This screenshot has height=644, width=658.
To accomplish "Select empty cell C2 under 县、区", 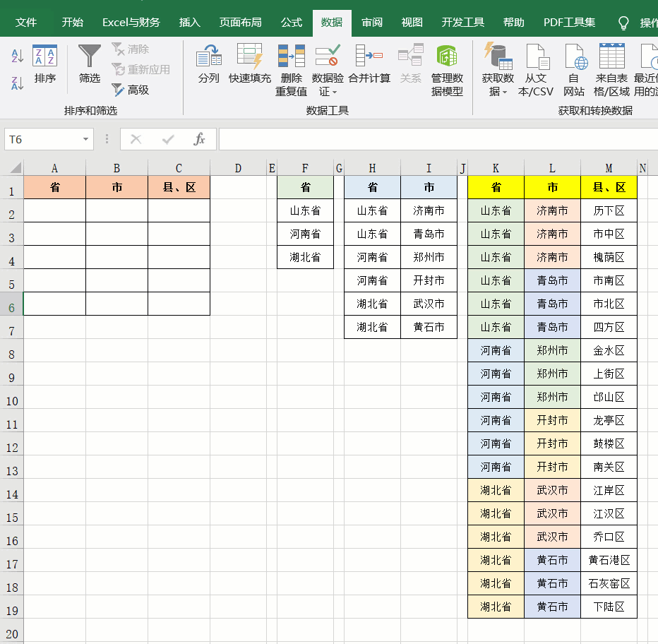I will (x=179, y=210).
